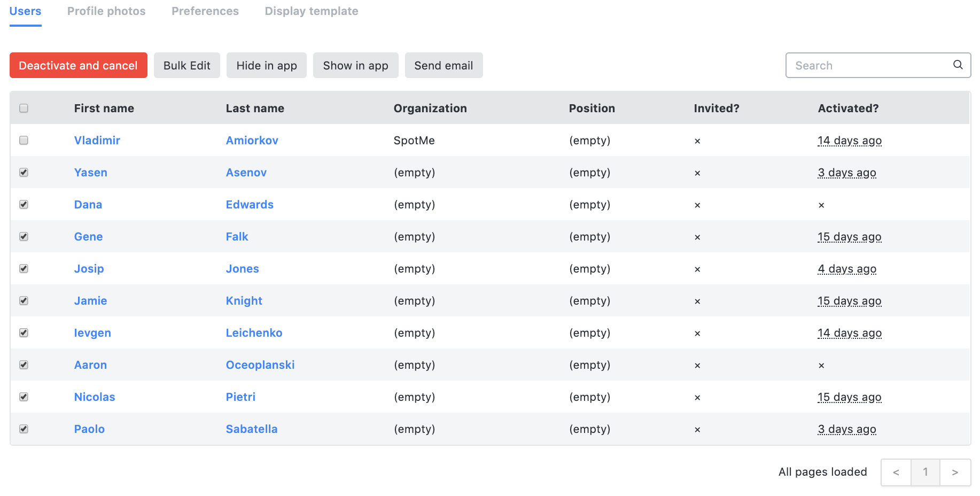
Task: Click the search magnifier icon
Action: (958, 65)
